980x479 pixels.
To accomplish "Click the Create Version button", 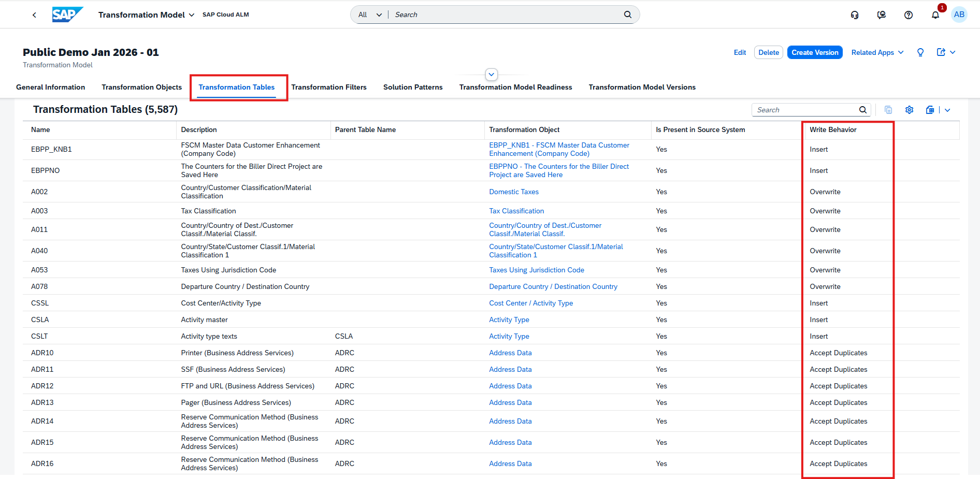I will 815,52.
